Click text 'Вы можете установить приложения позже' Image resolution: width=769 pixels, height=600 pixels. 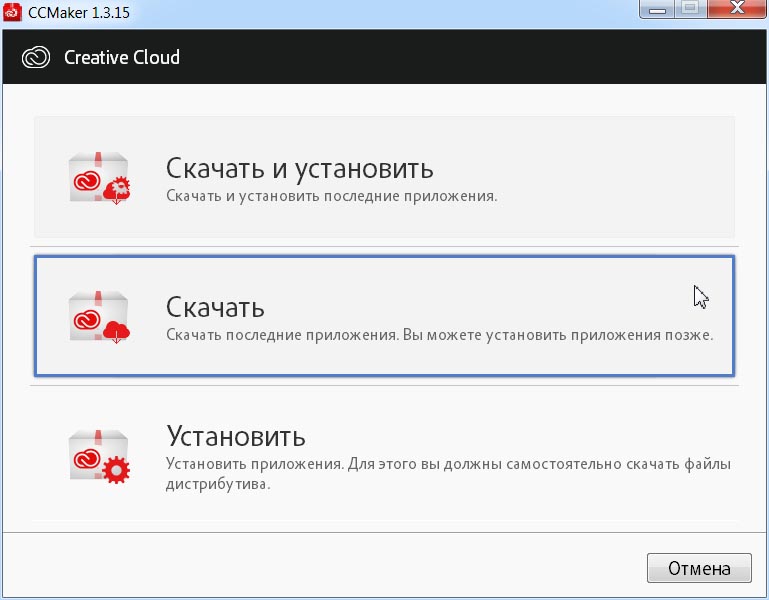pos(557,335)
